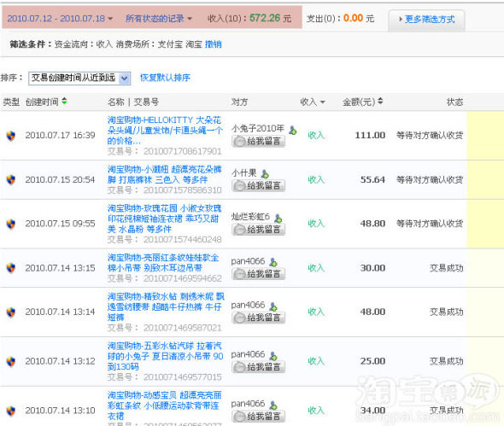Click the shield type icon for 2010.07.17 16:39
The image size is (504, 426).
coord(10,136)
